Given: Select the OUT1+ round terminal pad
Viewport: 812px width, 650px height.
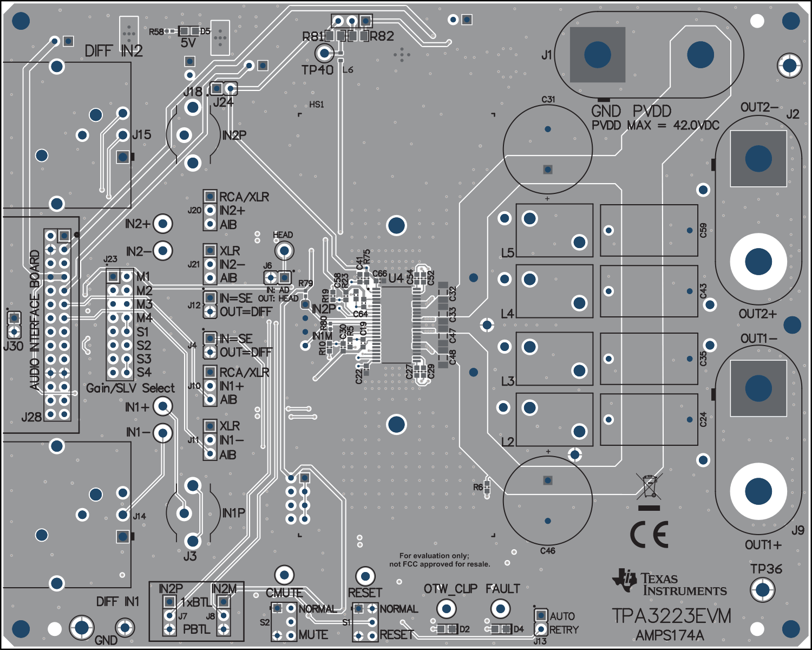Looking at the screenshot, I should (x=758, y=491).
